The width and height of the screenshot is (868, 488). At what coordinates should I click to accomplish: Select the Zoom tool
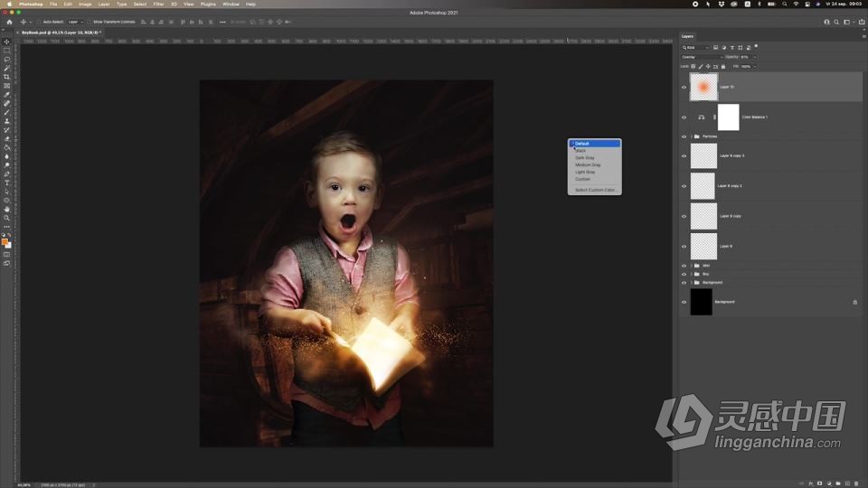tap(6, 219)
